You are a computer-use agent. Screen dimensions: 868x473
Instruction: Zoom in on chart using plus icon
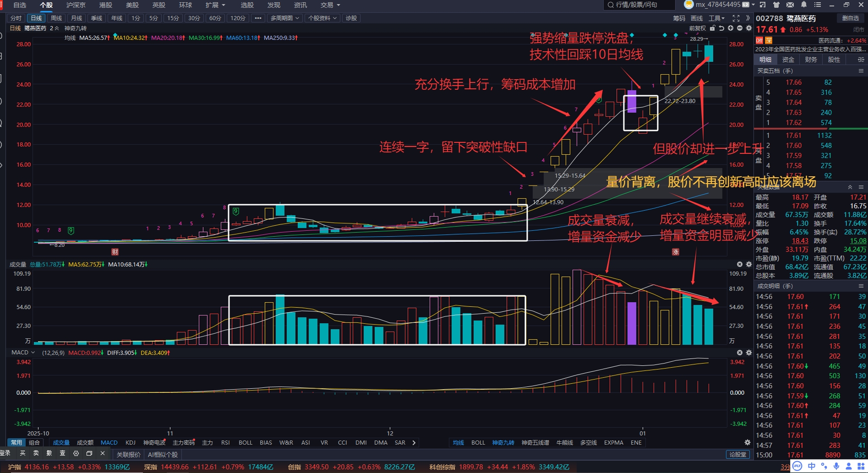click(x=731, y=28)
